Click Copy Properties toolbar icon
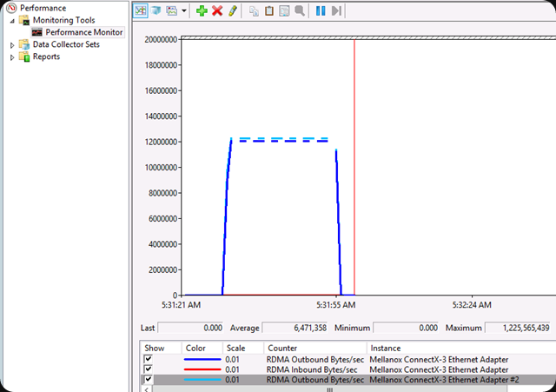Screen dimensions: 556x392 254,11
